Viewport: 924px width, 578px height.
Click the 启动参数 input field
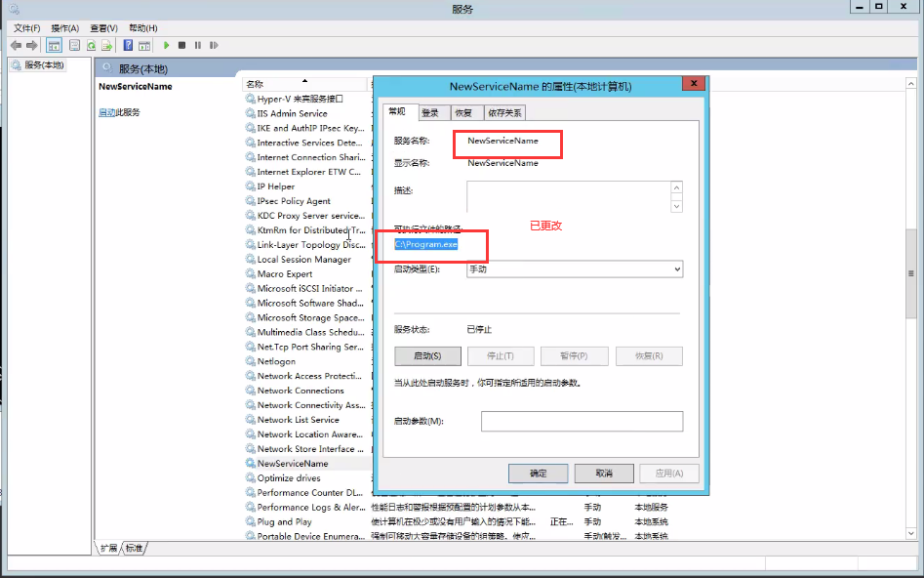tap(582, 421)
